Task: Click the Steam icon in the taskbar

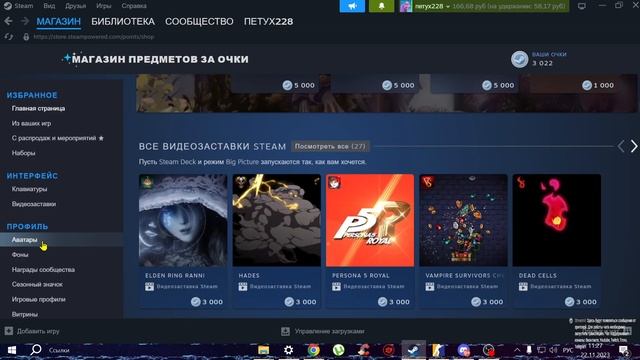Action: pos(413,350)
